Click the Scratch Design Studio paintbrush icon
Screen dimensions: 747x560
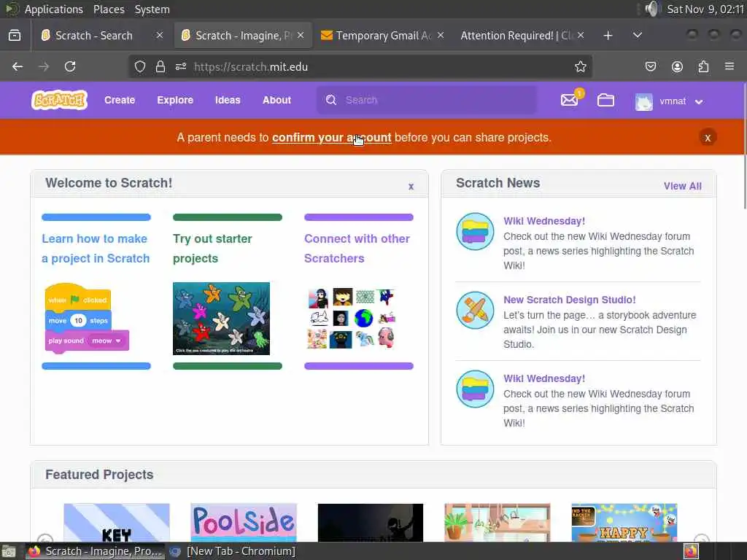click(475, 310)
